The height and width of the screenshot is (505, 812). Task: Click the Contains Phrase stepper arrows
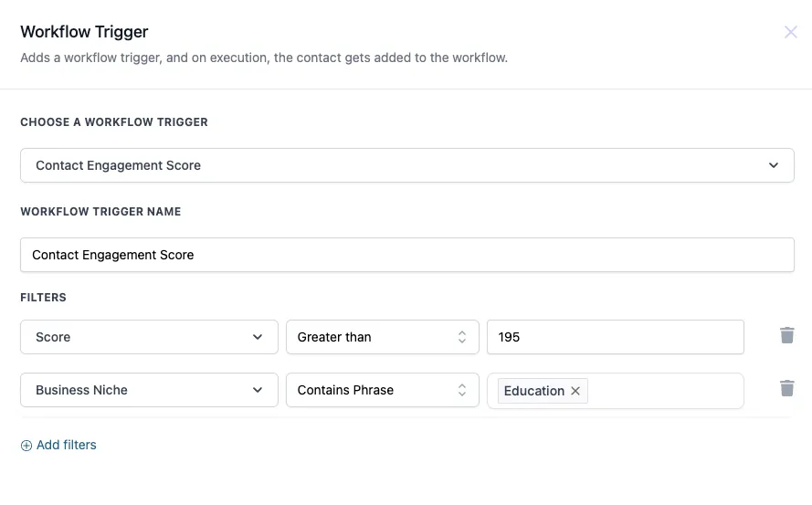pyautogui.click(x=462, y=390)
